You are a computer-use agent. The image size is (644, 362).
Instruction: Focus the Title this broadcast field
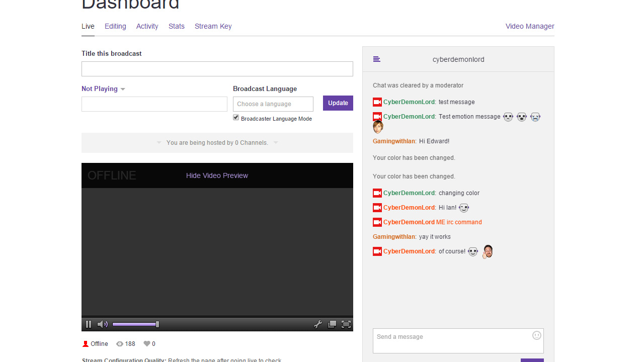point(217,69)
